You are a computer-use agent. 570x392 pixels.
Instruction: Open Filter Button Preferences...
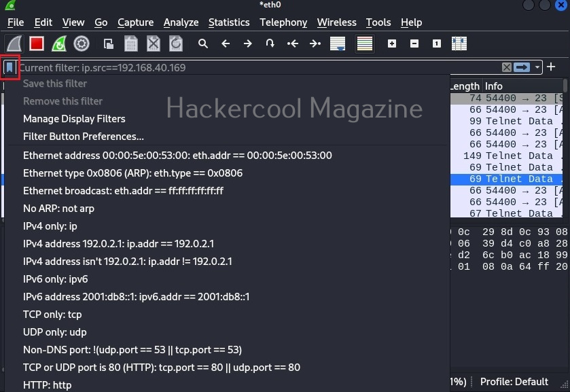[228, 137]
